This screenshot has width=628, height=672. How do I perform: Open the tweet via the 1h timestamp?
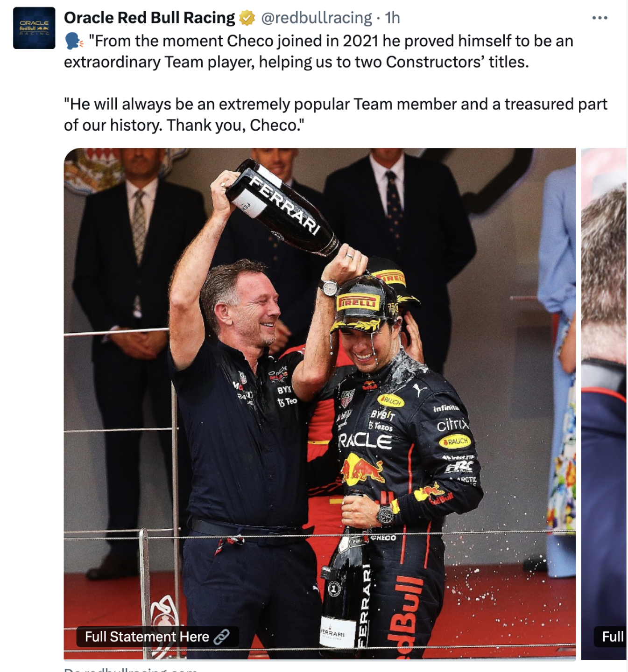pos(392,18)
